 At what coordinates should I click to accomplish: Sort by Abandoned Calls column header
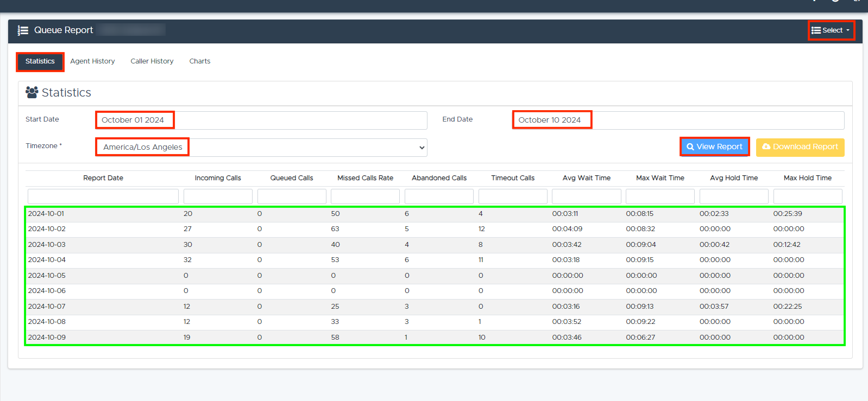439,178
